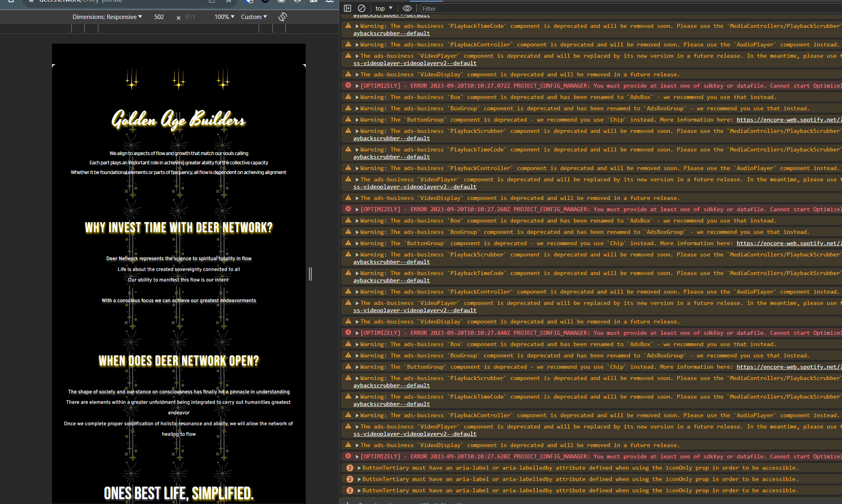Click the viewport resize drag handle
842x504 pixels.
(310, 274)
